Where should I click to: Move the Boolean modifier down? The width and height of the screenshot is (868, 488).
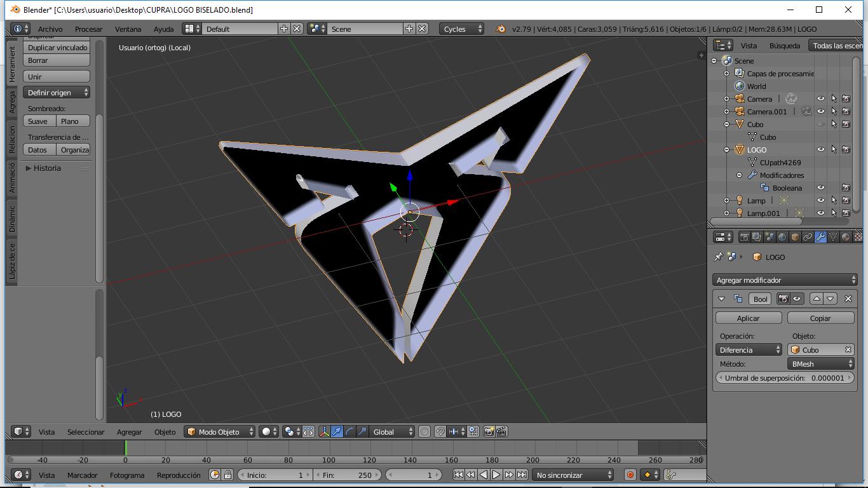click(x=830, y=299)
